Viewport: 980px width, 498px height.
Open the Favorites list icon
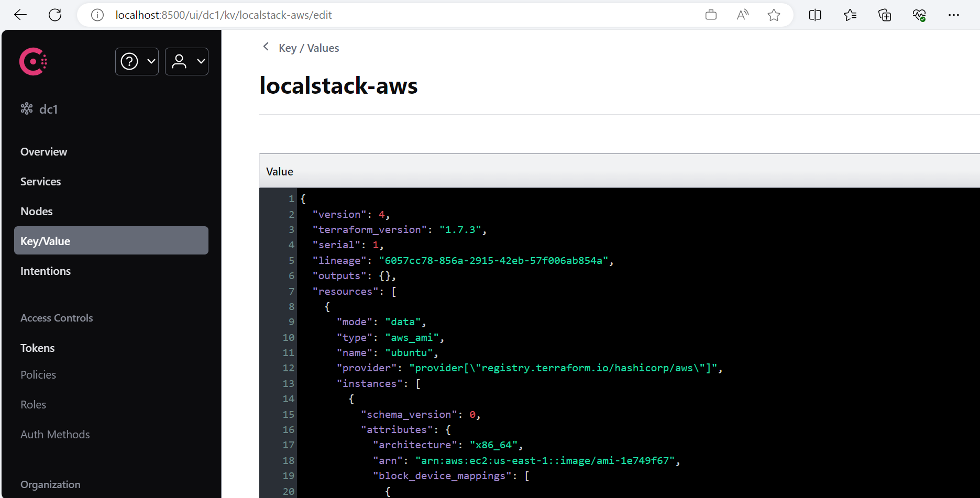pos(850,15)
